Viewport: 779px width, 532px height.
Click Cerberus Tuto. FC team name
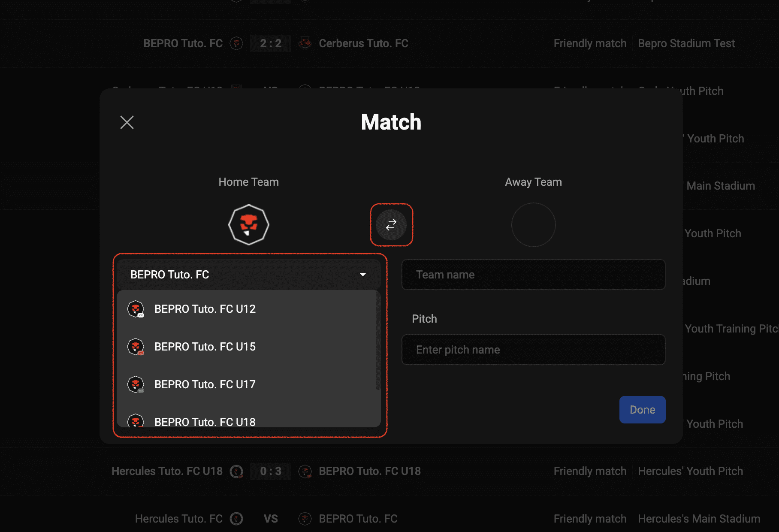(x=364, y=43)
